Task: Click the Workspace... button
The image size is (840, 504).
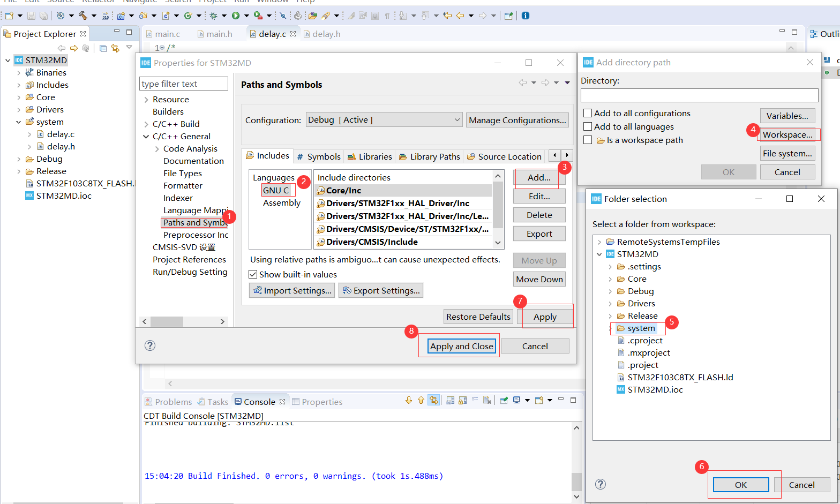Action: 787,135
